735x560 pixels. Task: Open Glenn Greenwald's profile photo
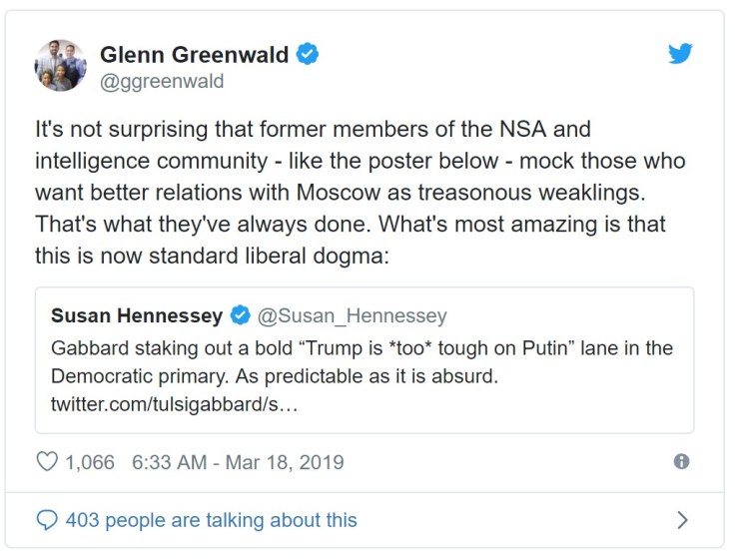click(61, 66)
